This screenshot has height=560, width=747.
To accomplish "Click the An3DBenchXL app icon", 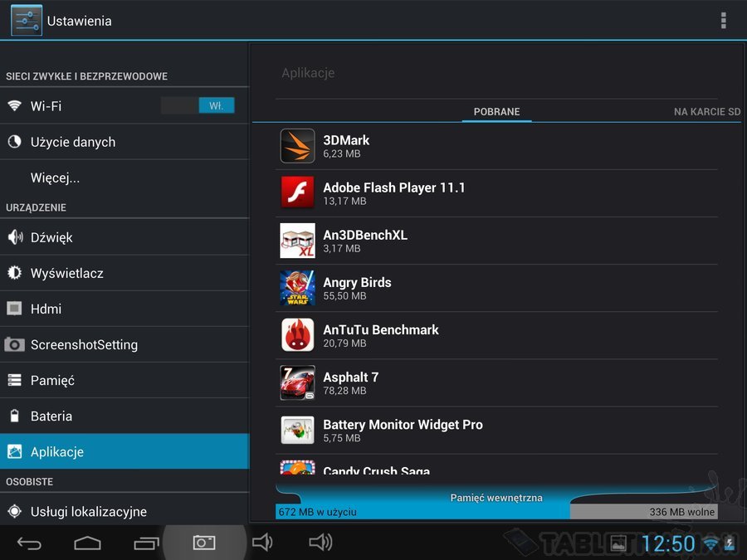I will pos(297,241).
